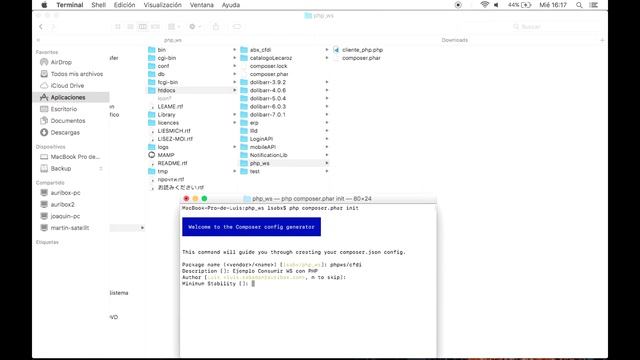
Task: Switch Finder to column view
Action: 142,27
